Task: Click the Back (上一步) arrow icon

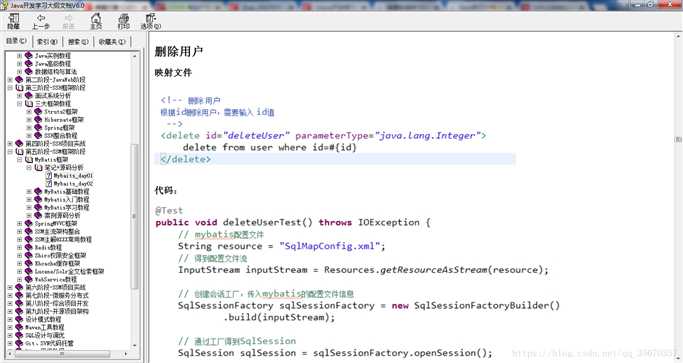Action: 41,18
